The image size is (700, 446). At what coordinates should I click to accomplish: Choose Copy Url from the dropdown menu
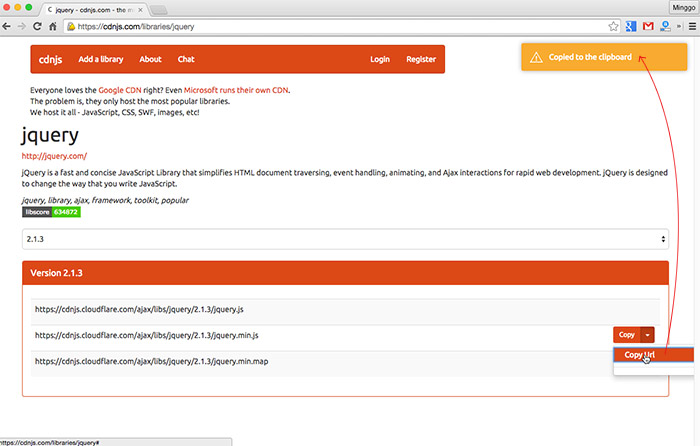coord(654,355)
